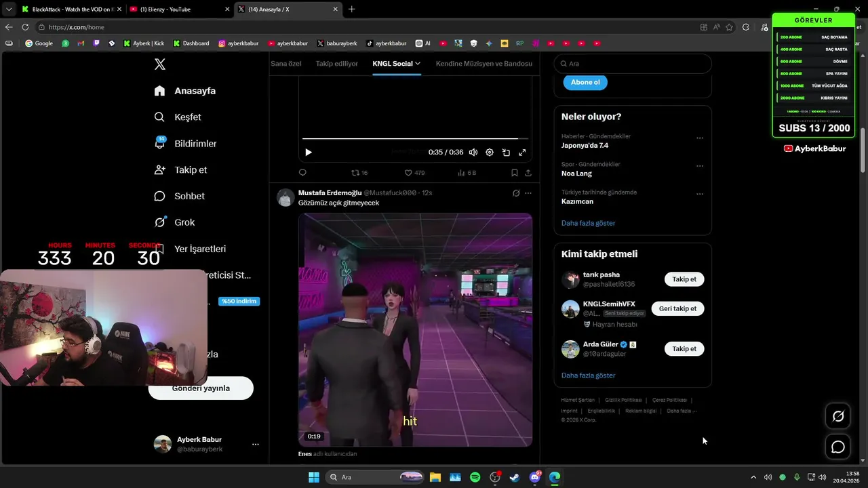Open options for Noa Lang trend

(x=700, y=165)
